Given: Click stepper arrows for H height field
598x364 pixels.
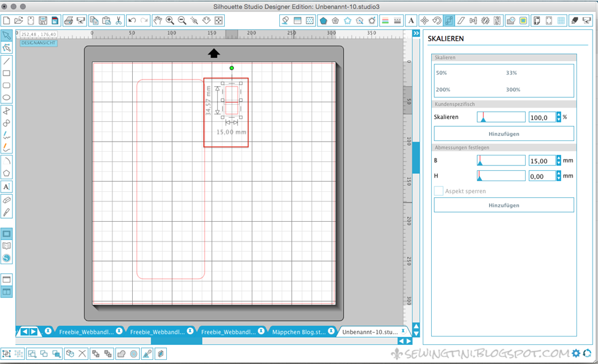Looking at the screenshot, I should pos(559,176).
